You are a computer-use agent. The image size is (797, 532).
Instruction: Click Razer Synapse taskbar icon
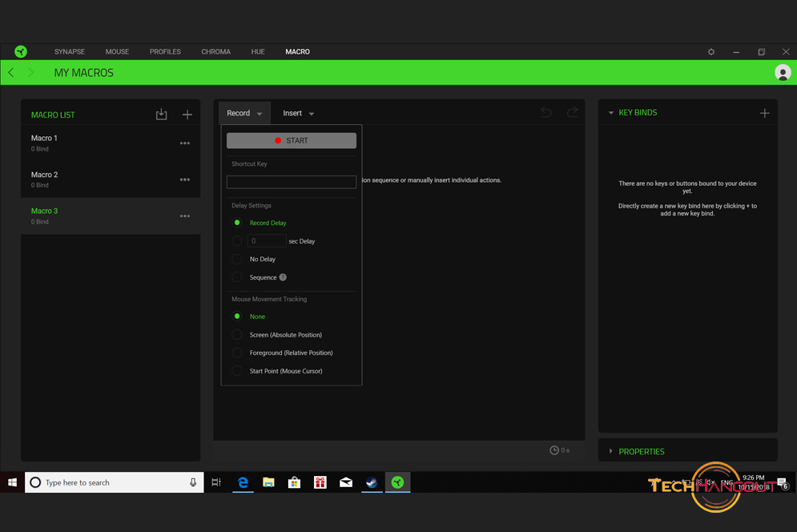coord(397,482)
